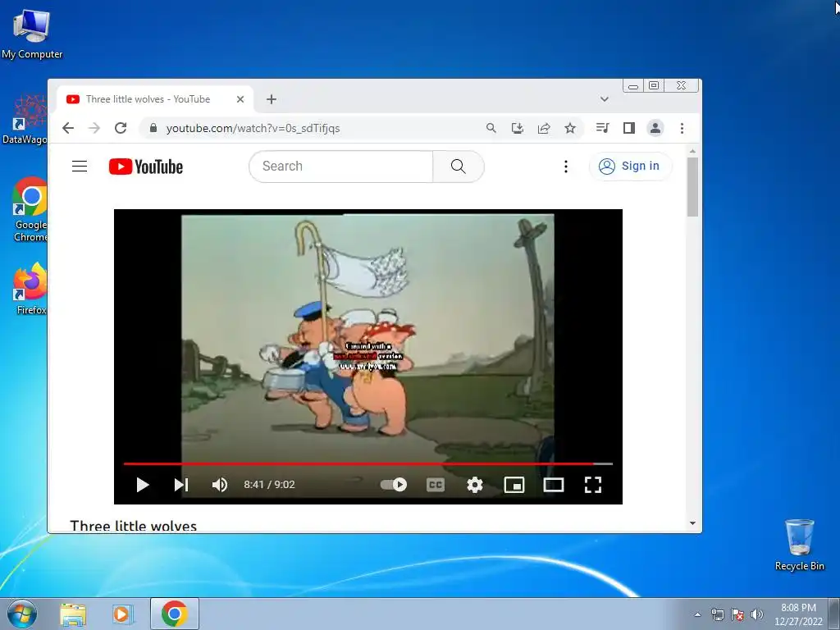840x630 pixels.
Task: Toggle Chrome side panel
Action: click(x=629, y=128)
